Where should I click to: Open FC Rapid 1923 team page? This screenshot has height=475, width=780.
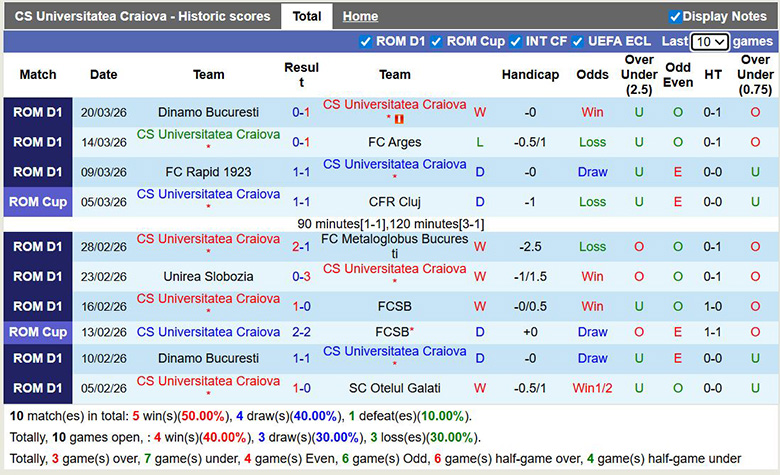click(208, 172)
